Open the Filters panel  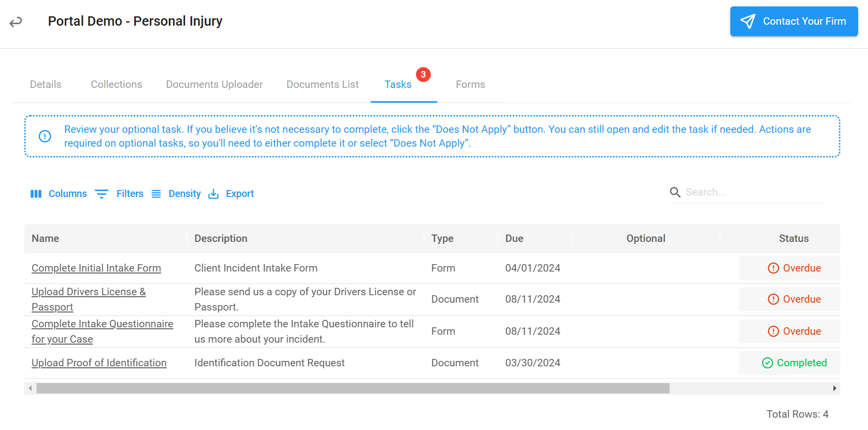pos(119,194)
